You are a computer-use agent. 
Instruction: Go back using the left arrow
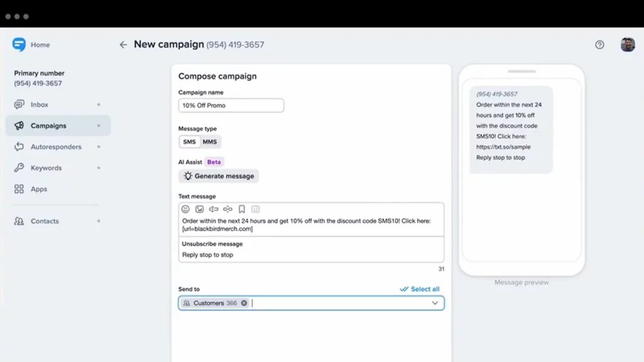click(x=123, y=45)
